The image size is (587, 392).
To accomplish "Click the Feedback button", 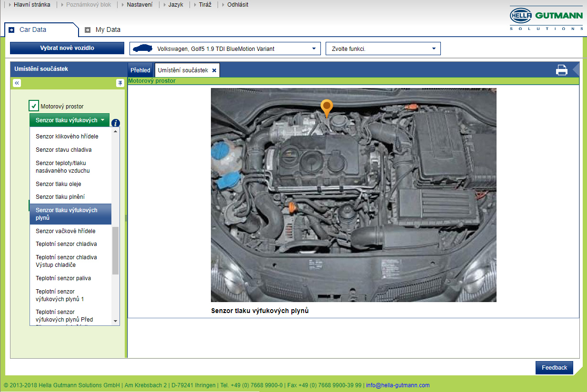I will click(x=554, y=367).
